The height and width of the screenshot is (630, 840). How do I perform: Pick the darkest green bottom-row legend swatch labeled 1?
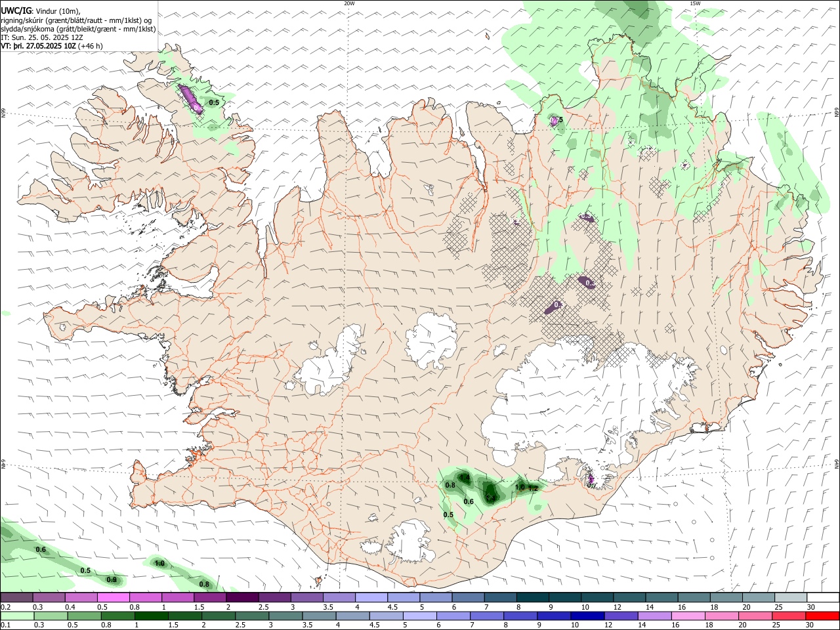point(151,616)
